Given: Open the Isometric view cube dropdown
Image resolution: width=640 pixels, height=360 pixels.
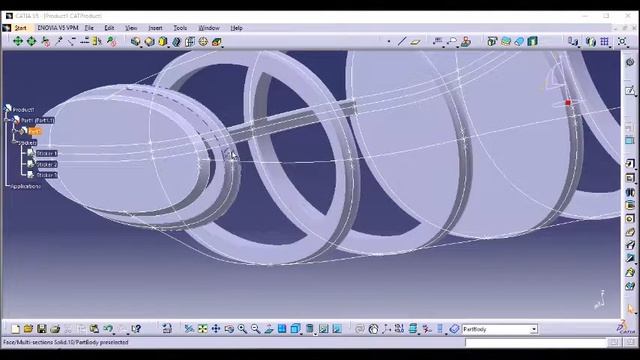Looking at the screenshot, I should point(296,329).
